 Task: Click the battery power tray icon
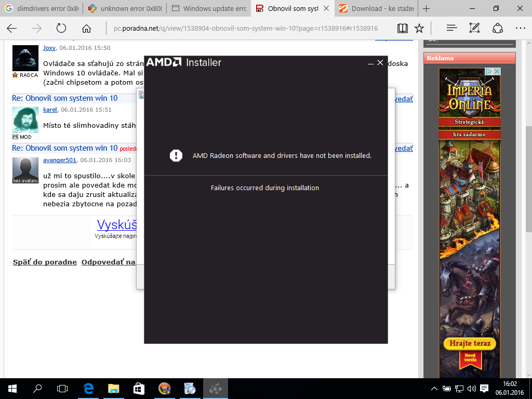point(446,389)
